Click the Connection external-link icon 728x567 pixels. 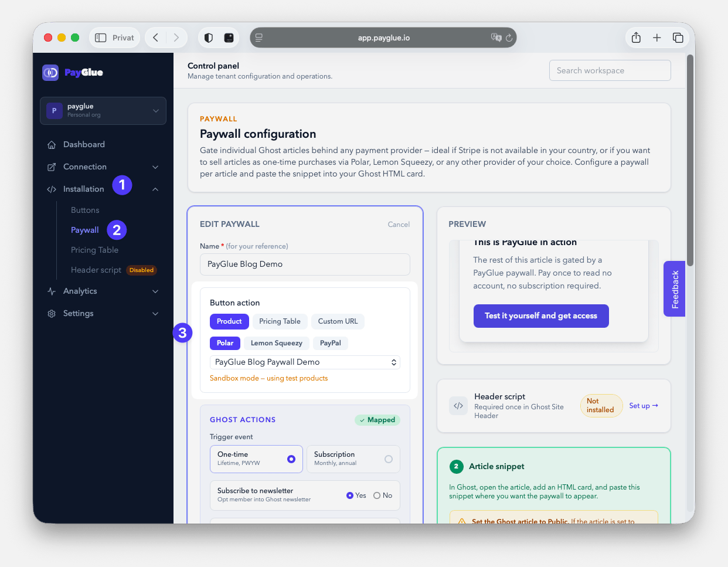click(x=52, y=167)
